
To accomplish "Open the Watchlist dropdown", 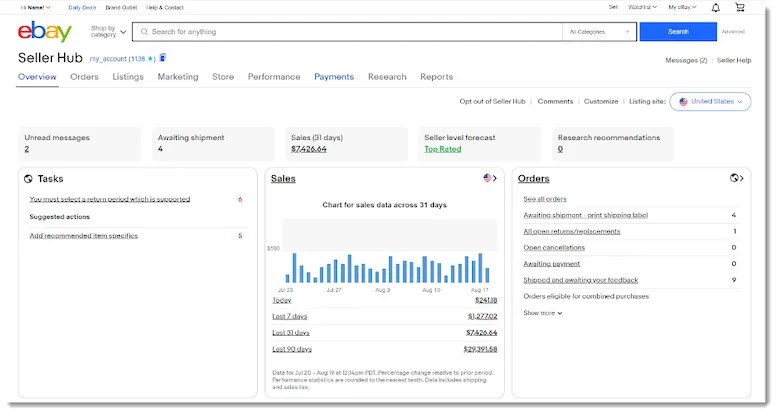I will (x=642, y=7).
